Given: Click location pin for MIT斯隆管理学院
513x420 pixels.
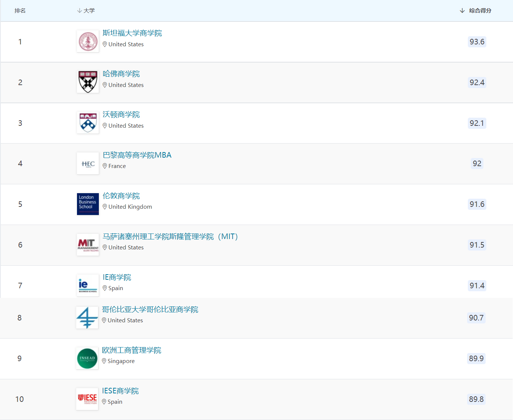Looking at the screenshot, I should [105, 248].
